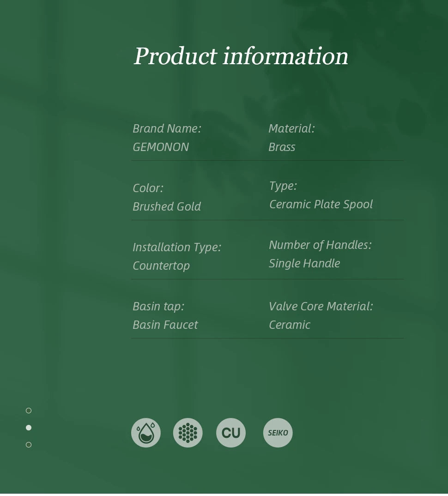Click the Valve Core Material label
The height and width of the screenshot is (496, 448).
tap(321, 306)
